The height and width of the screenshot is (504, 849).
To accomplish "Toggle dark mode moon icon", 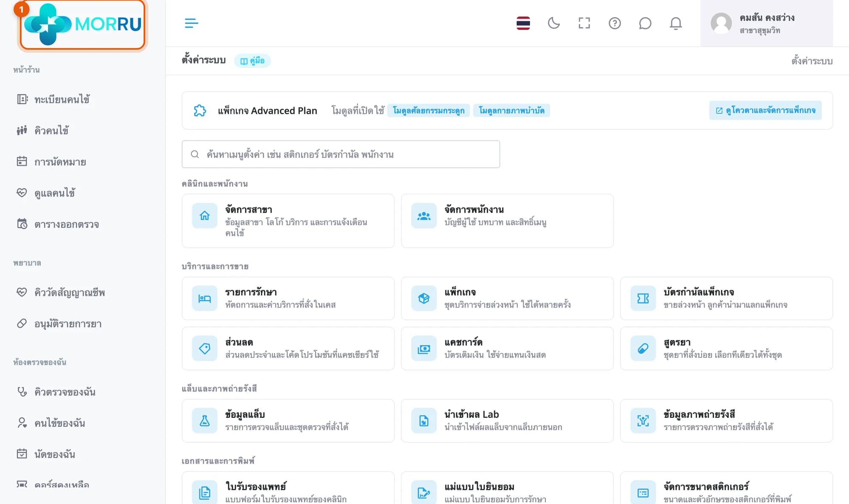I will tap(554, 23).
